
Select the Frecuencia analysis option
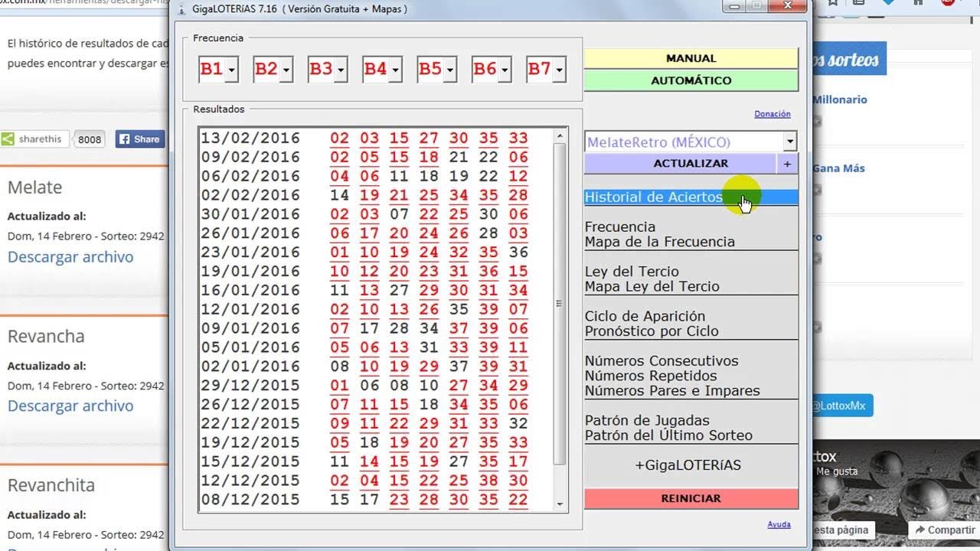pos(620,227)
